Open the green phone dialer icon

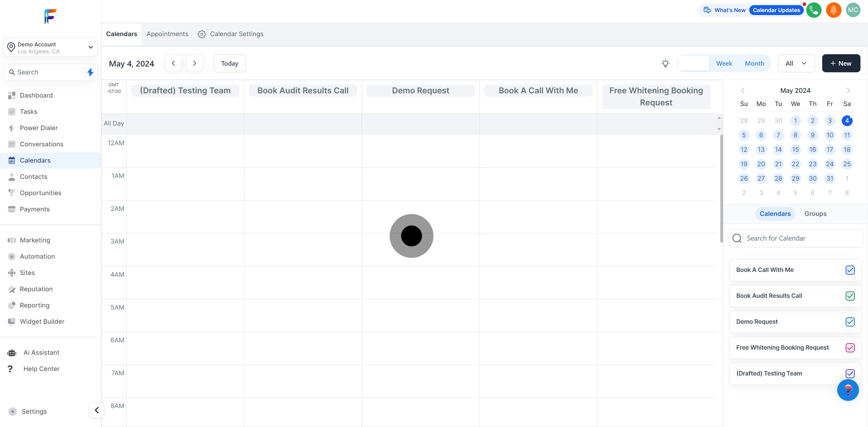coord(814,10)
